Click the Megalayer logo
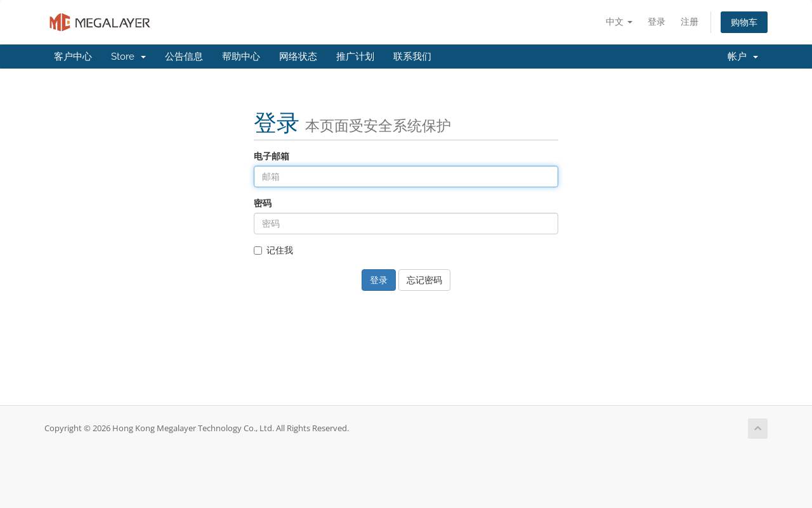The height and width of the screenshot is (508, 812). (x=100, y=22)
